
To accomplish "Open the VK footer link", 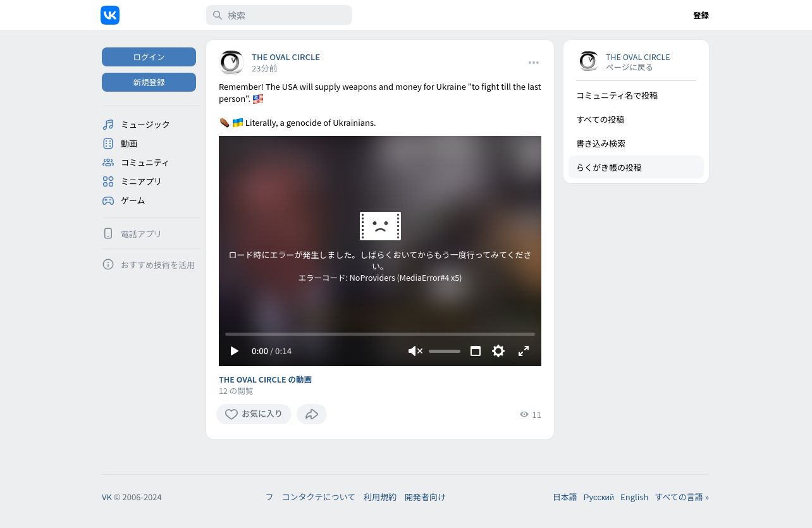I will point(107,497).
